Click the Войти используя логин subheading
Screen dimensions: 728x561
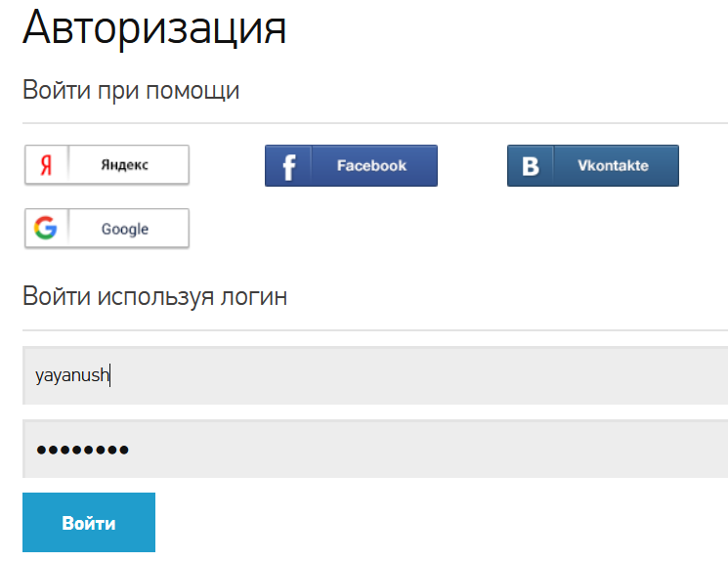point(154,297)
